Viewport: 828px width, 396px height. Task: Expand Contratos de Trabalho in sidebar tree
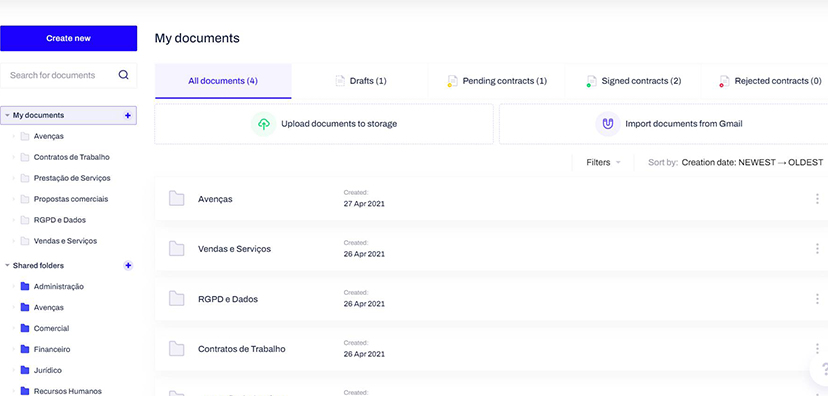pos(14,157)
